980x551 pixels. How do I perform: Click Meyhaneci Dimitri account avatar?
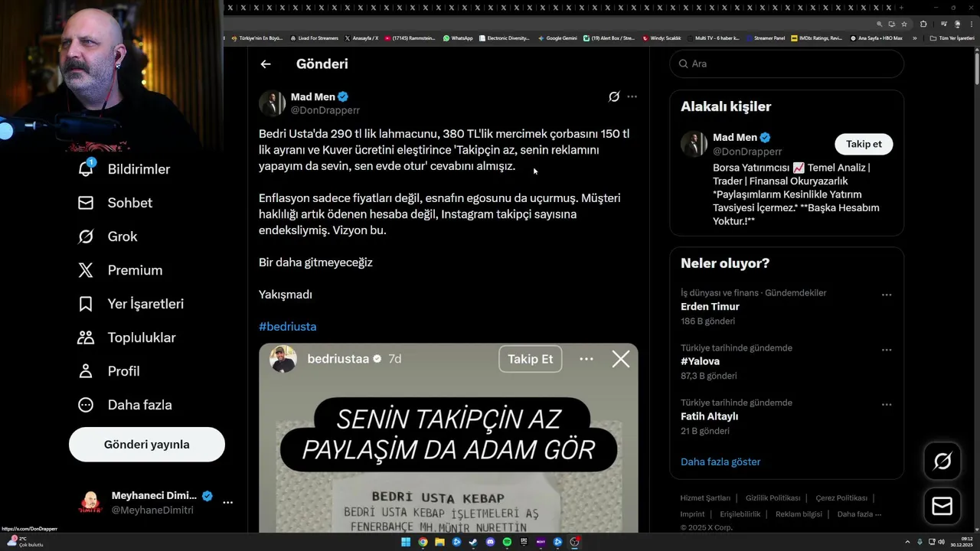pos(90,503)
